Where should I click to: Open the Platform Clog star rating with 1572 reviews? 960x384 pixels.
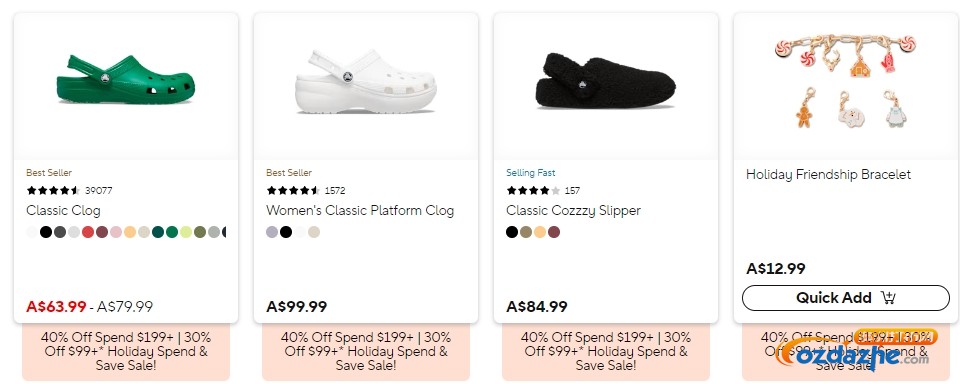306,190
